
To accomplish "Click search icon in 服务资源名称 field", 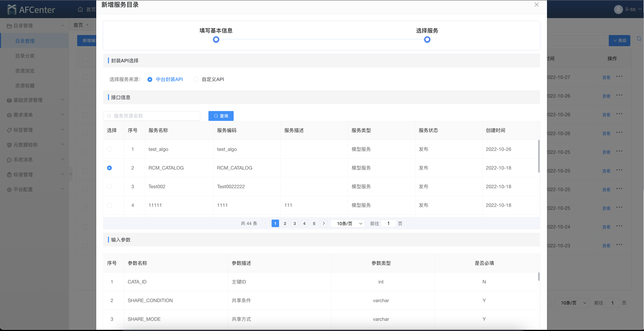I will pyautogui.click(x=109, y=116).
